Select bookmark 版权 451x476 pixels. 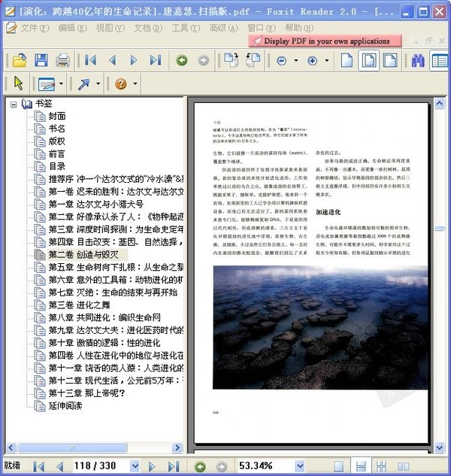click(57, 141)
